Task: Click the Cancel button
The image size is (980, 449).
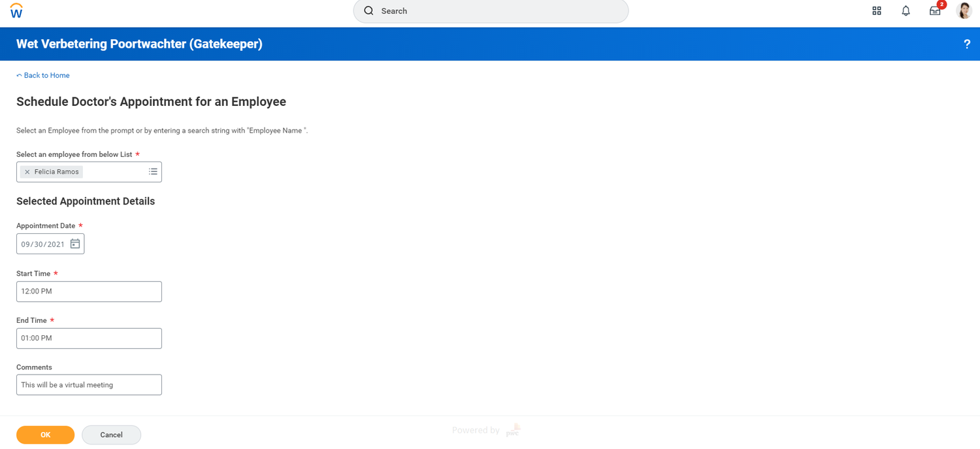Action: (111, 434)
